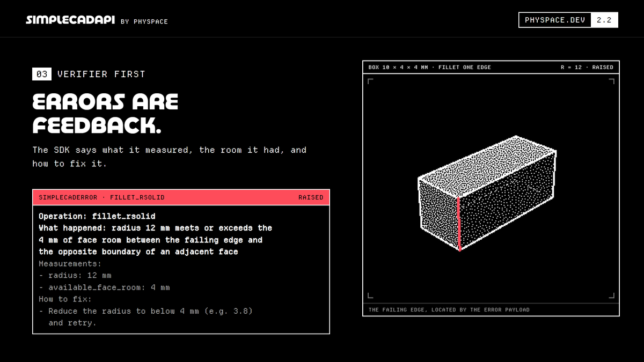Screen dimensions: 644x362
Task: Open the PHYSPACE.DEV link badge
Action: (x=555, y=20)
